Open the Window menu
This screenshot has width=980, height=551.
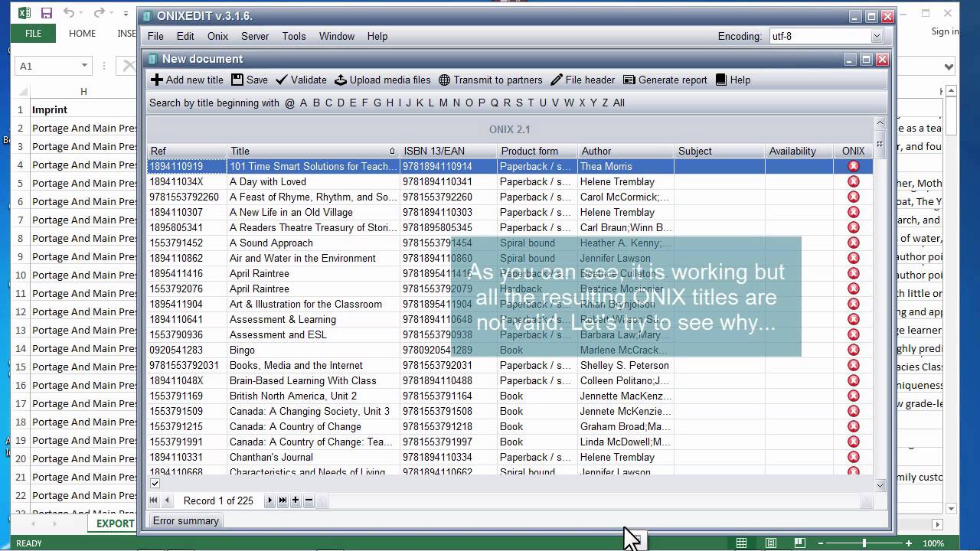coord(337,36)
